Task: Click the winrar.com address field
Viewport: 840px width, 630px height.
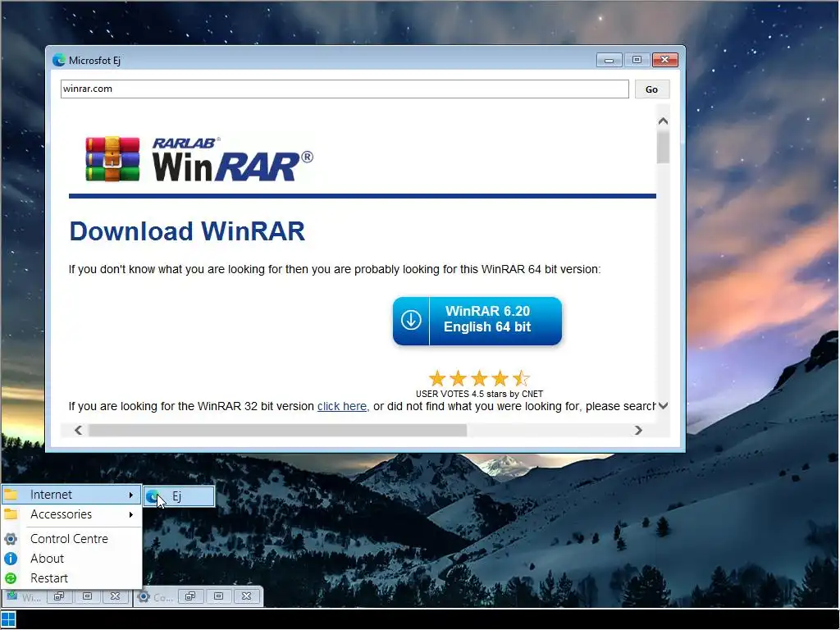Action: (345, 89)
